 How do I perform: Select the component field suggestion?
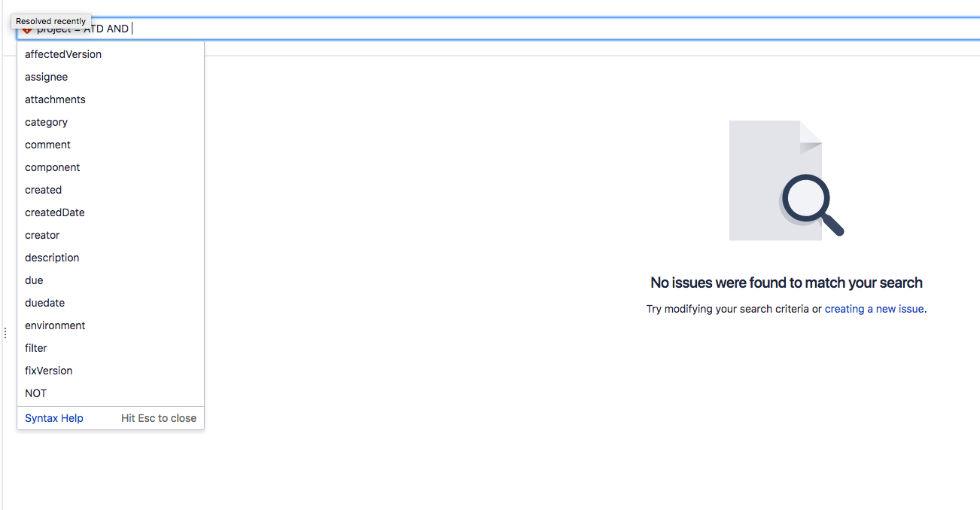pyautogui.click(x=111, y=167)
